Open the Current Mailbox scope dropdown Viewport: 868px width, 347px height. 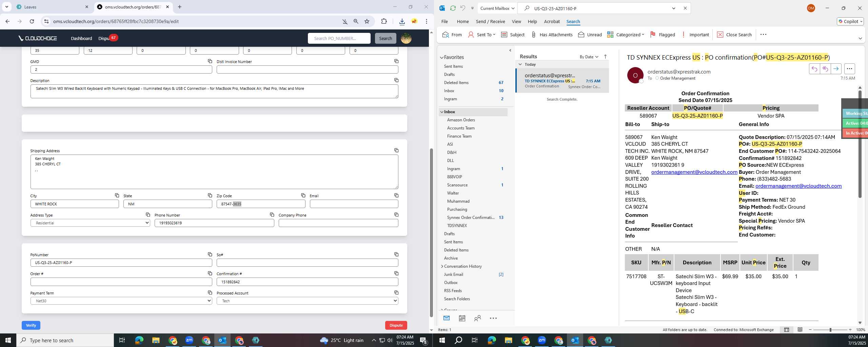click(497, 8)
